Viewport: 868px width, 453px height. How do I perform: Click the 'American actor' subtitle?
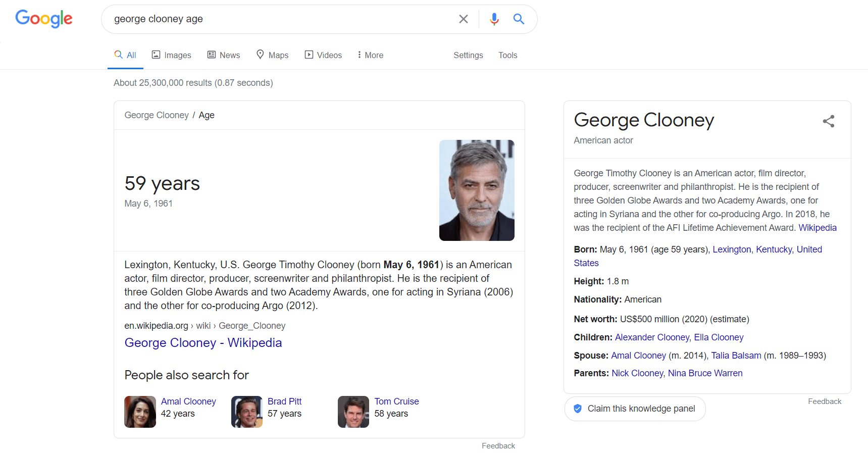coord(603,140)
